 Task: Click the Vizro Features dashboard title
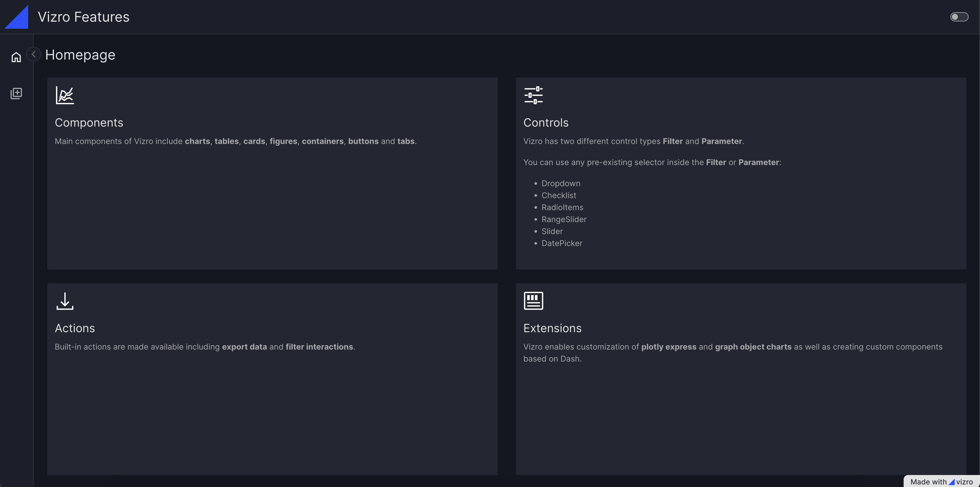coord(83,16)
